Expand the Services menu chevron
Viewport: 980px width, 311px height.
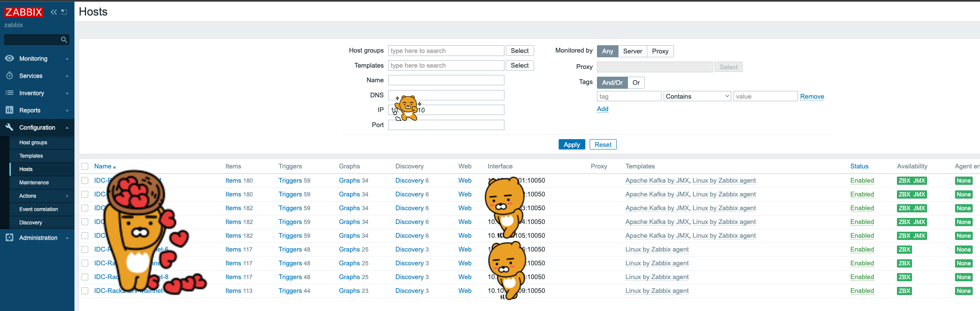tap(67, 76)
